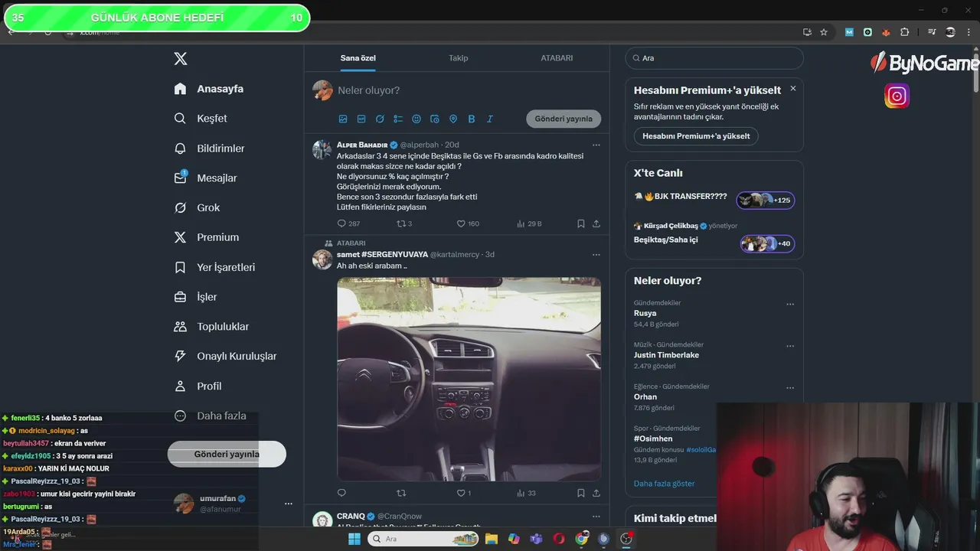
Task: Share Alper Bahadır's post
Action: coord(596,223)
